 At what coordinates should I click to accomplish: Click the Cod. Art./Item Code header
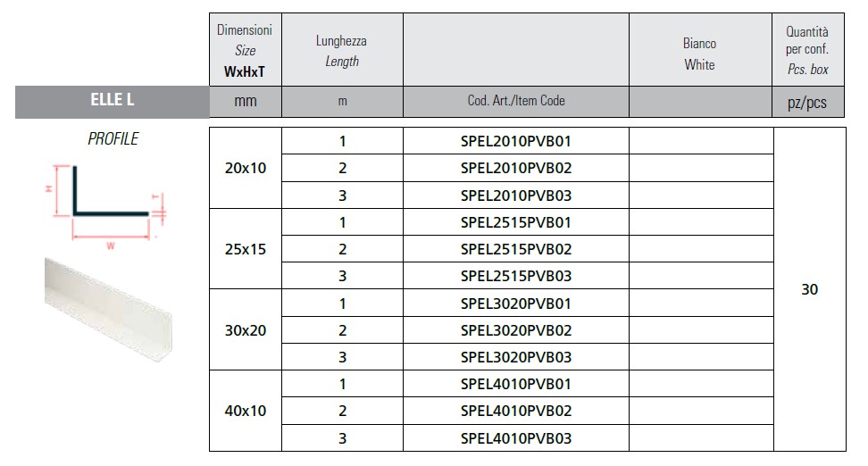click(x=516, y=101)
